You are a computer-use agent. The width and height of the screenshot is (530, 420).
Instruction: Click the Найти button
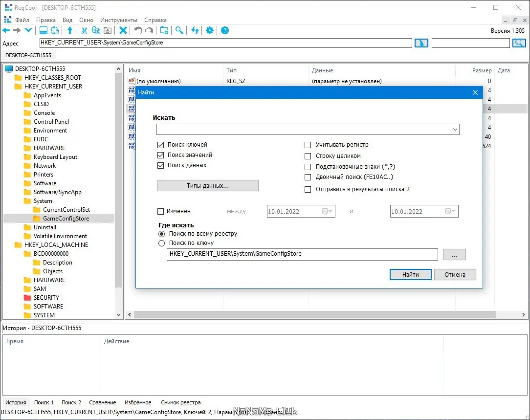tap(410, 274)
